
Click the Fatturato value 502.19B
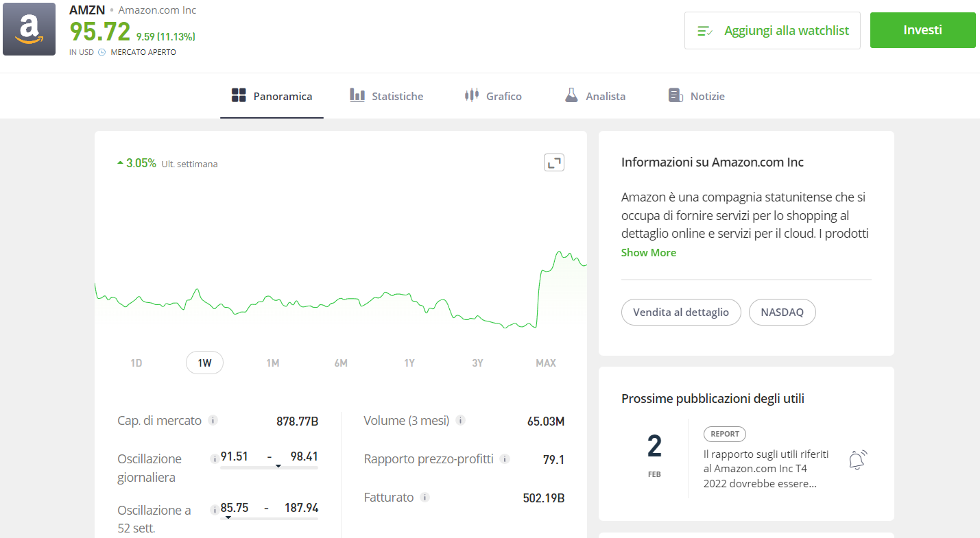(x=544, y=498)
